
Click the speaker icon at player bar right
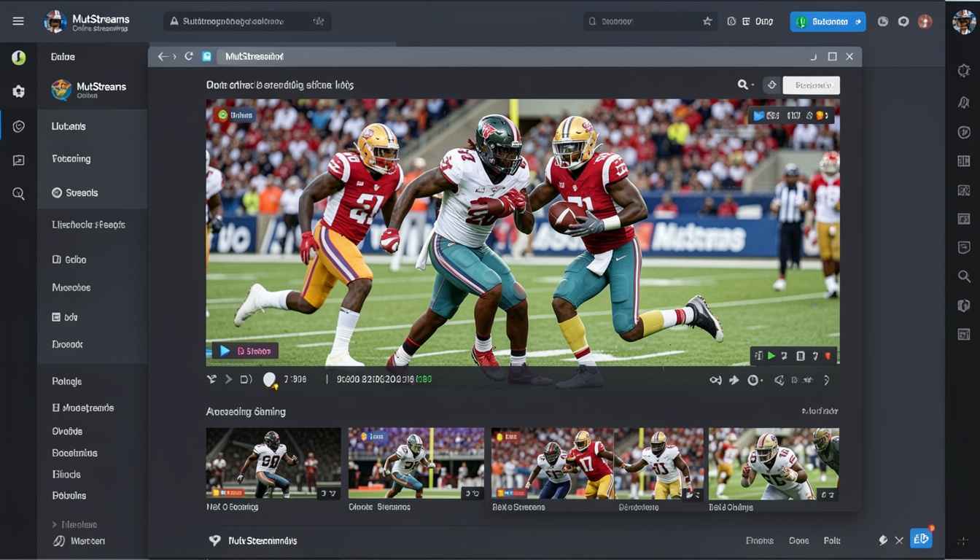pyautogui.click(x=779, y=380)
